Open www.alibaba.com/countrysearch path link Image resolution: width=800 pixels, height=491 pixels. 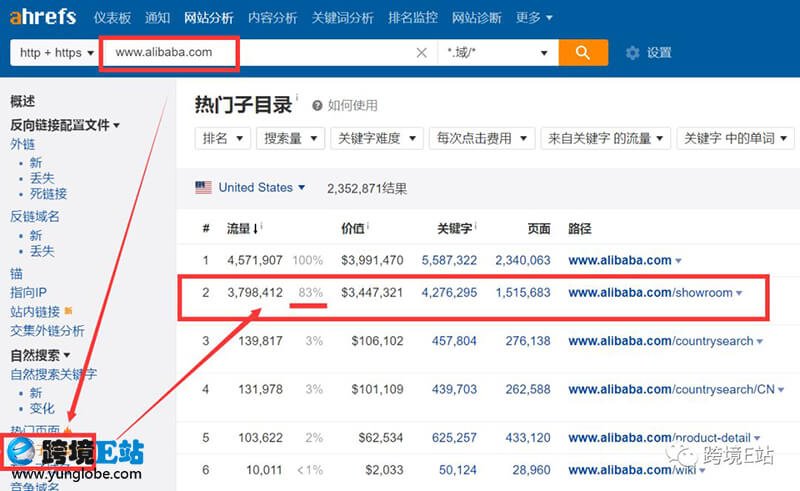tap(661, 341)
